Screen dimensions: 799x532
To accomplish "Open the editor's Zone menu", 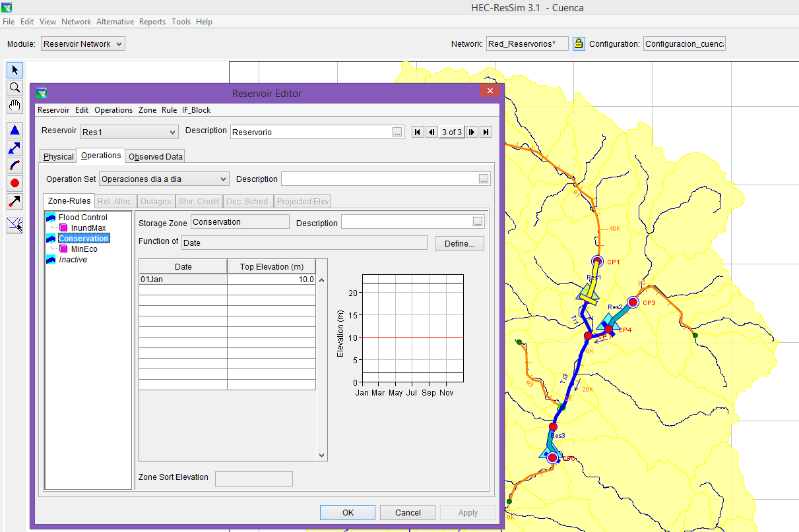I will tap(147, 110).
